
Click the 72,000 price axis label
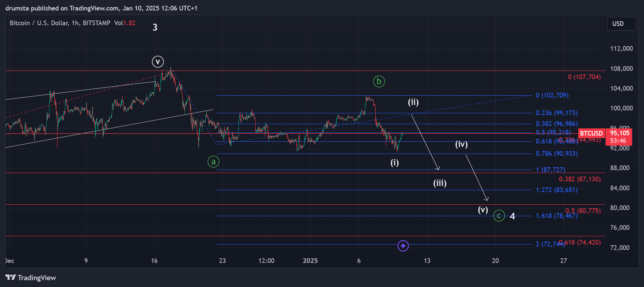pos(620,248)
